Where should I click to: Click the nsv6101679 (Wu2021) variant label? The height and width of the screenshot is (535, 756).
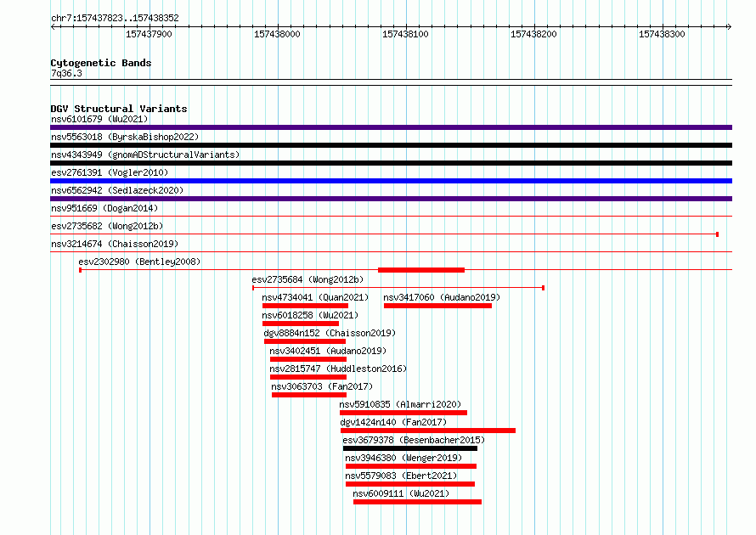pos(99,119)
